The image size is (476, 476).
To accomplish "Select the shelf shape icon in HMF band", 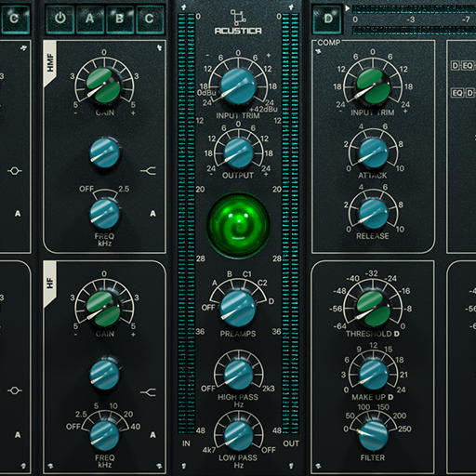I will [148, 170].
